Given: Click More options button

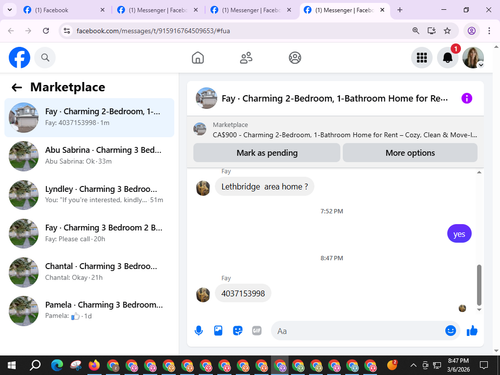Looking at the screenshot, I should point(410,153).
